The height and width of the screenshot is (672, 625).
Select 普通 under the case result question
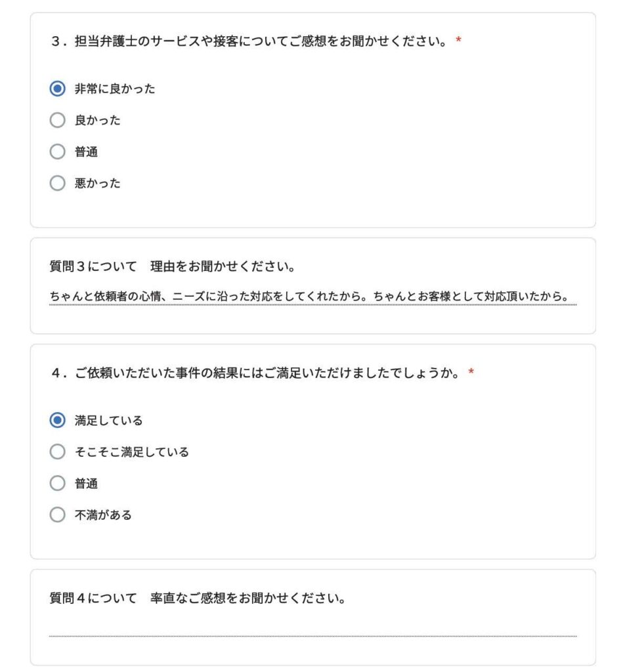point(57,483)
